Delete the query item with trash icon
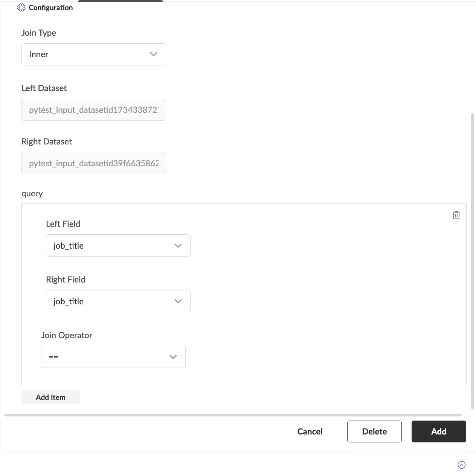 (x=456, y=215)
